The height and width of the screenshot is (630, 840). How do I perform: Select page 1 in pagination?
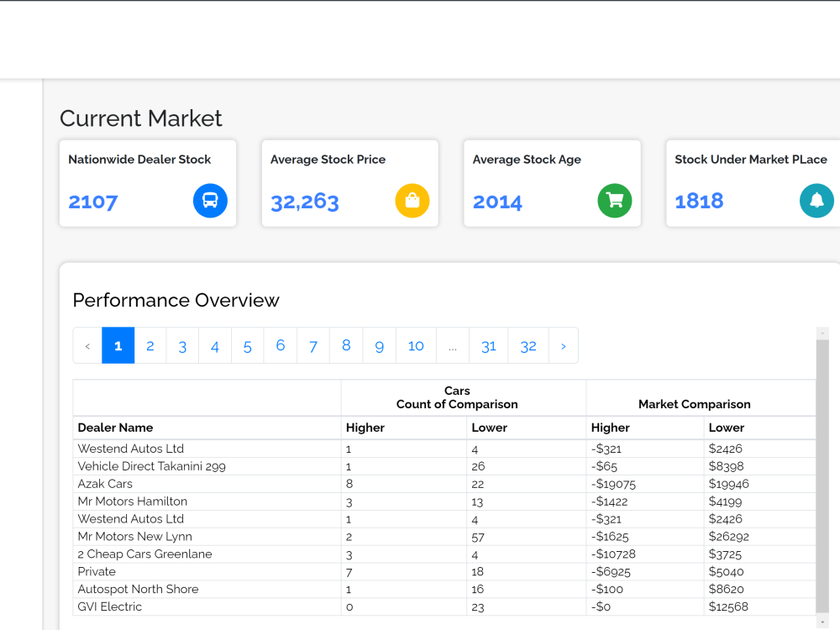tap(118, 346)
